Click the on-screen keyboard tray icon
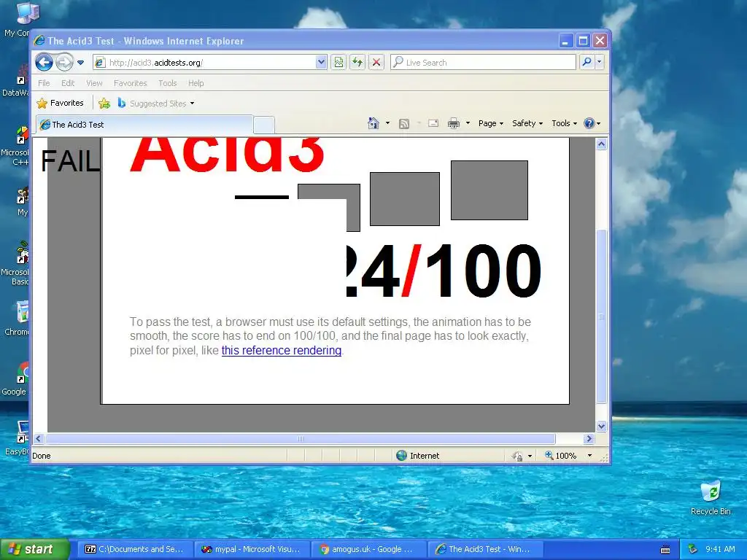Image resolution: width=747 pixels, height=560 pixels. (665, 550)
